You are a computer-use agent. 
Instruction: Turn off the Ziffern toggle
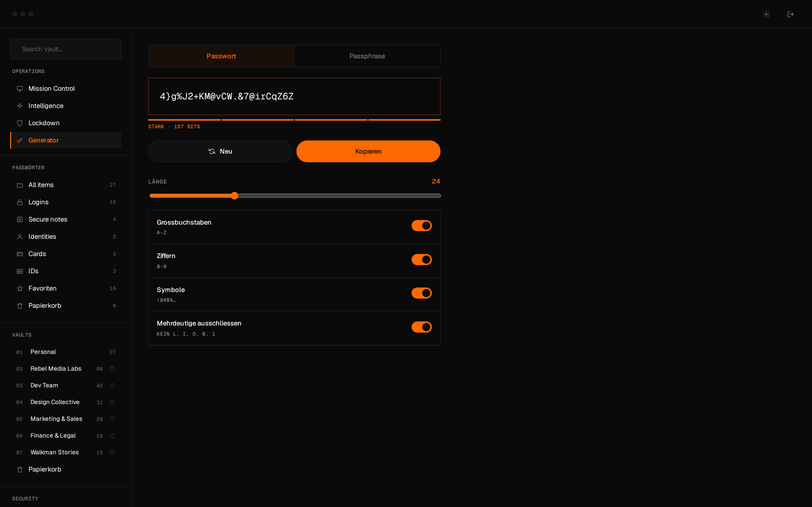[421, 260]
